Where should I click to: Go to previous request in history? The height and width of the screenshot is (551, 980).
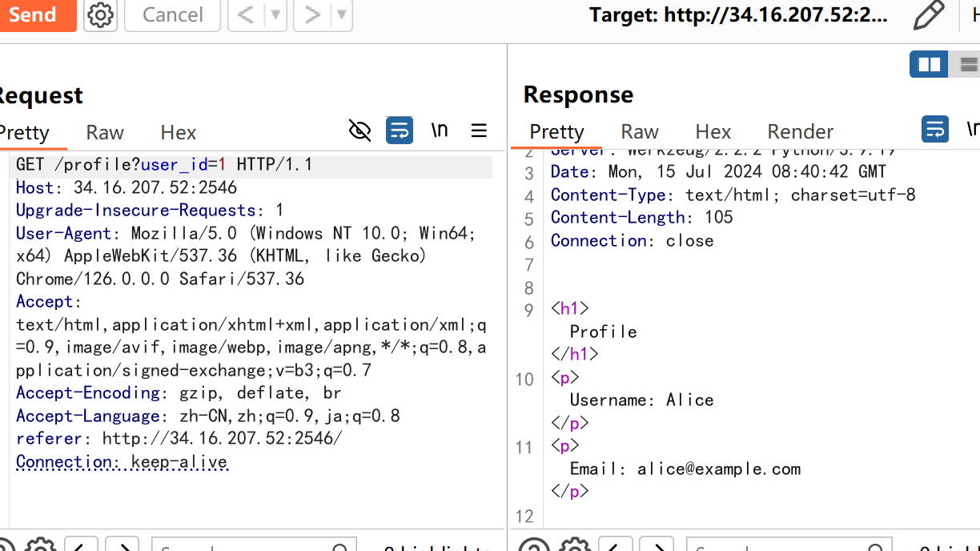[246, 14]
